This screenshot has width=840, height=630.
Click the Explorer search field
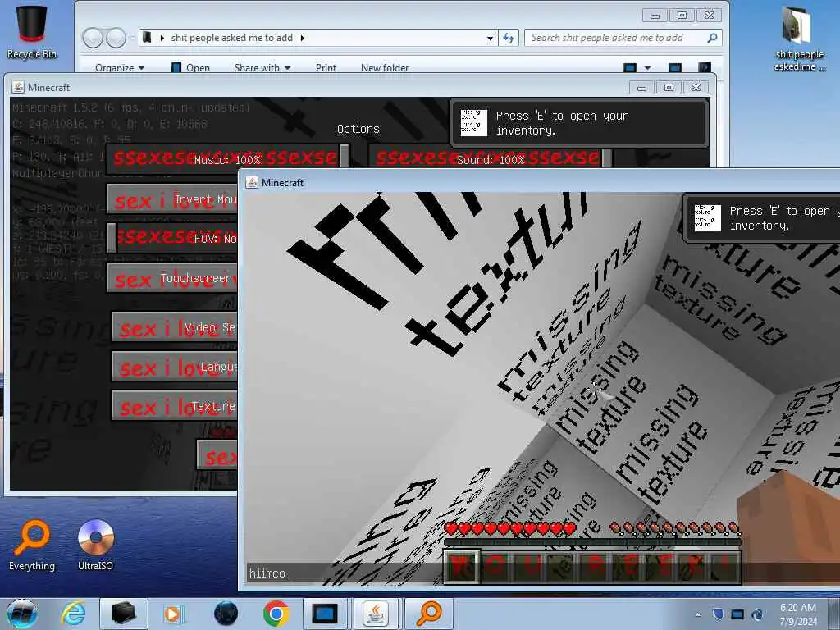pos(623,38)
